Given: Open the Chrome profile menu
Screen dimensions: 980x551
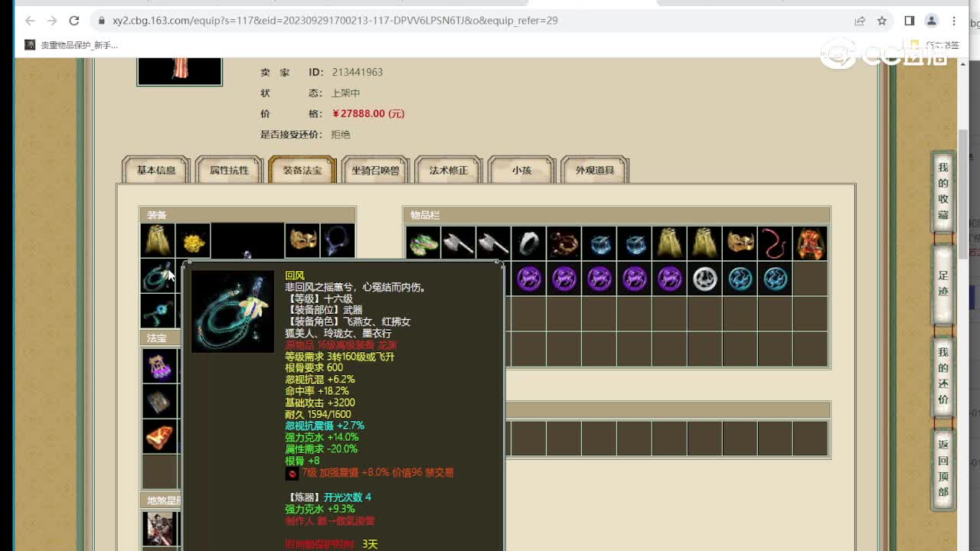Looking at the screenshot, I should point(932,21).
